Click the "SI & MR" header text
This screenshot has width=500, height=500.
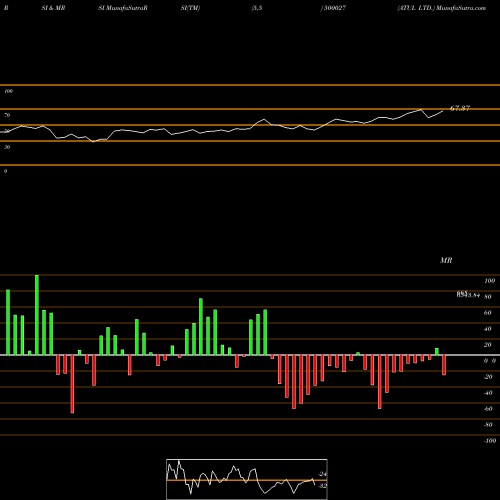point(53,8)
